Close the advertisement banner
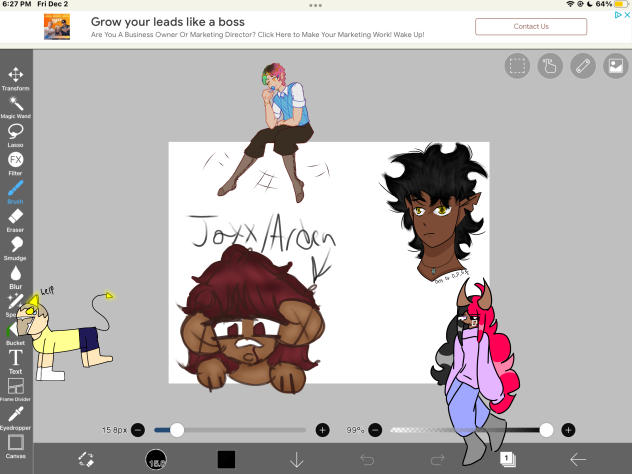This screenshot has height=474, width=632. 627,15
